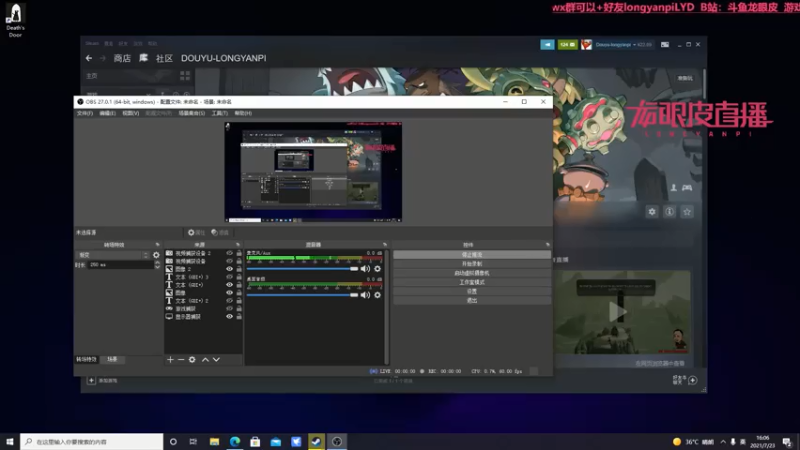Screen dimensions: 800x450
Task: Open Steam 社区 tab
Action: 164,58
